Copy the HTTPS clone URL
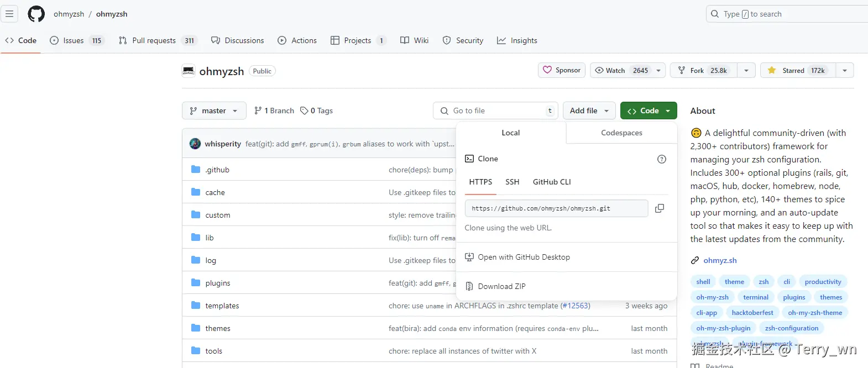The height and width of the screenshot is (368, 868). tap(659, 208)
